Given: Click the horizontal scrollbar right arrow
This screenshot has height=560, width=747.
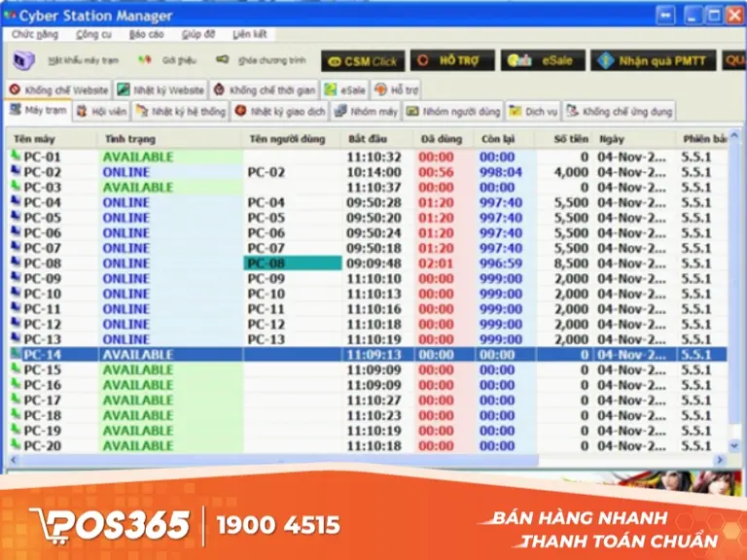Looking at the screenshot, I should (720, 460).
